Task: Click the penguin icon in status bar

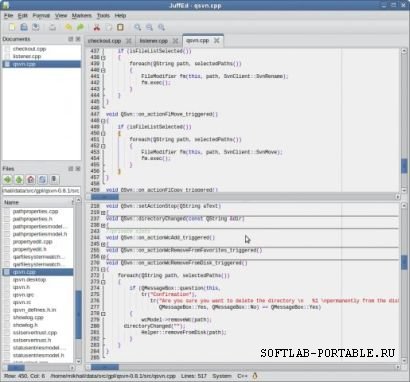Action: [255, 376]
